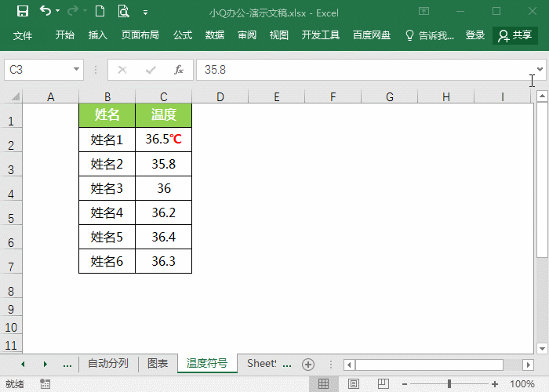Image resolution: width=549 pixels, height=392 pixels.
Task: Click cell 姓名6
Action: coord(107,261)
